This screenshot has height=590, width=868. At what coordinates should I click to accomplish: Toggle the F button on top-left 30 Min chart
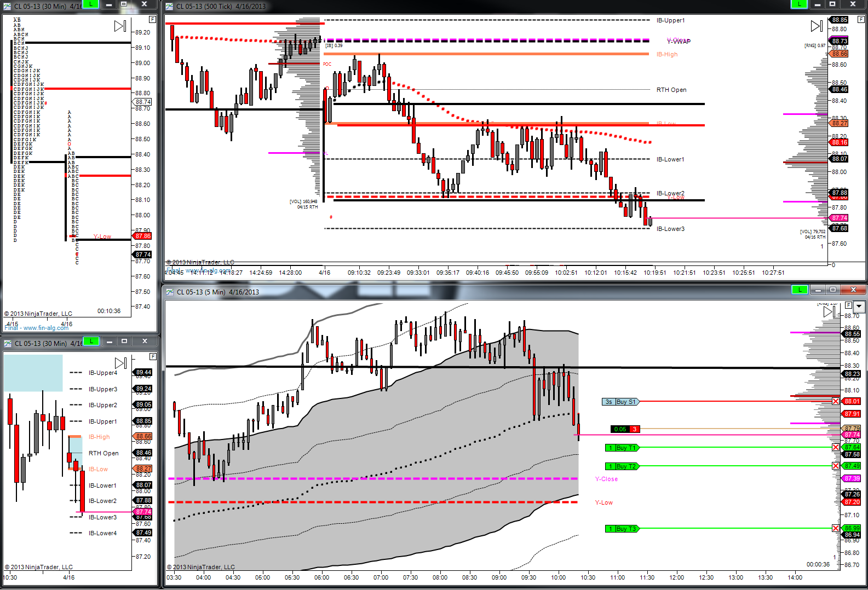(x=152, y=19)
